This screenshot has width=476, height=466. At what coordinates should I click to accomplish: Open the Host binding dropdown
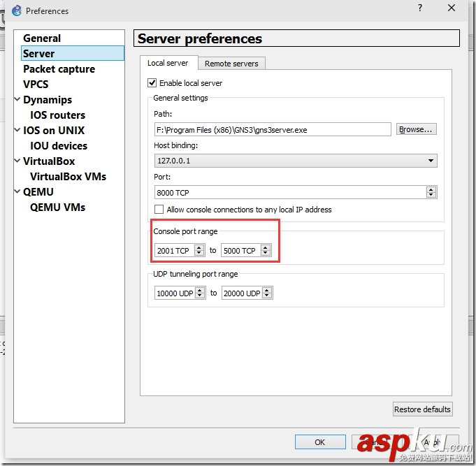[296, 161]
